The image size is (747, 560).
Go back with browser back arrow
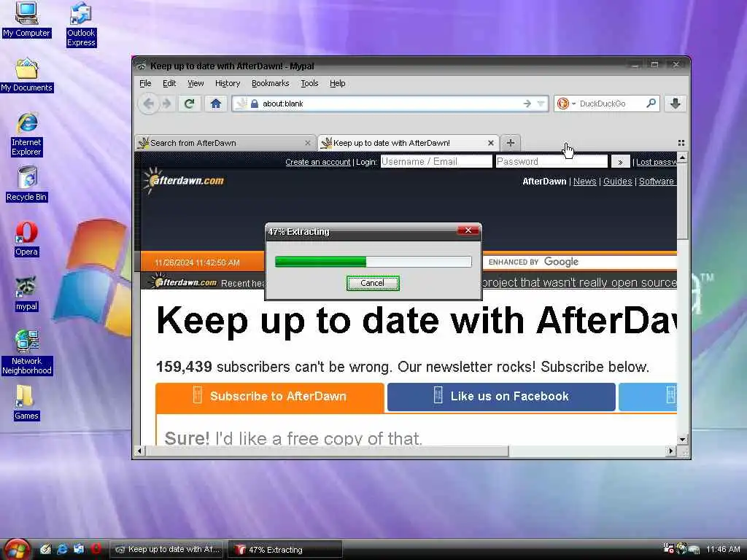click(x=149, y=104)
